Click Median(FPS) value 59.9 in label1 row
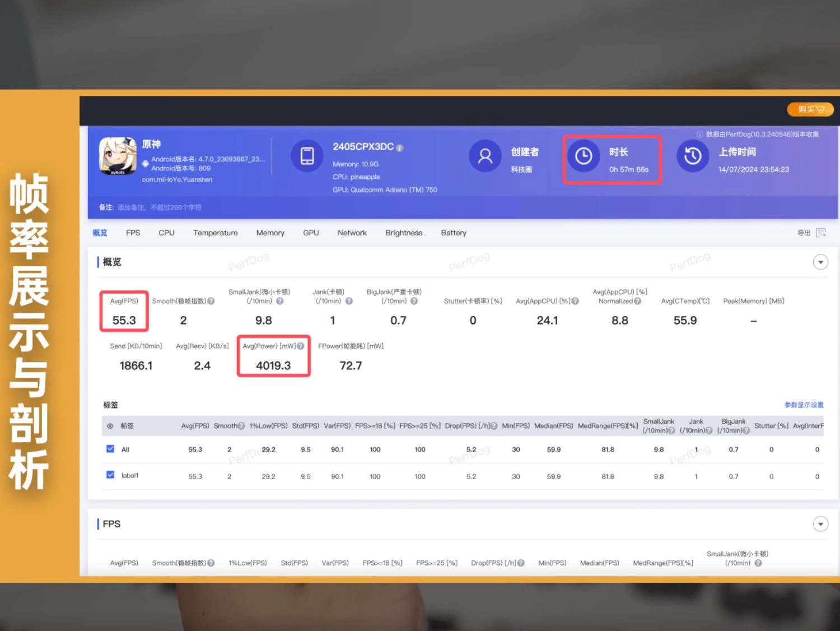 click(554, 476)
